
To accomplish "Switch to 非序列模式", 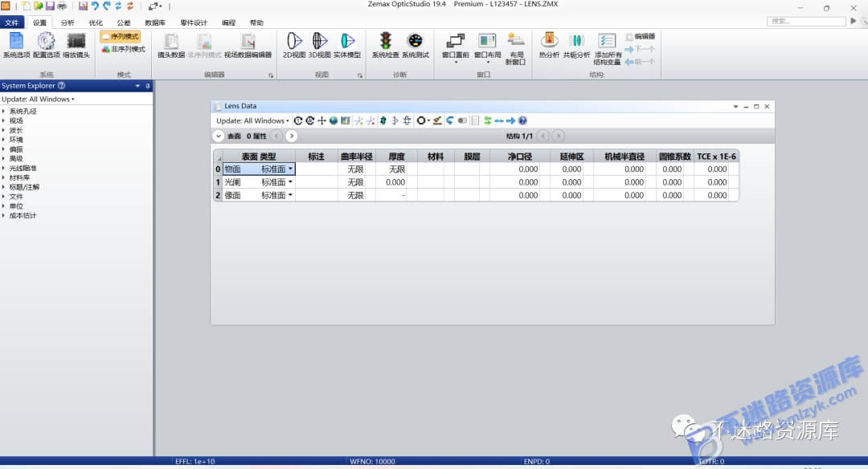I will pos(123,49).
